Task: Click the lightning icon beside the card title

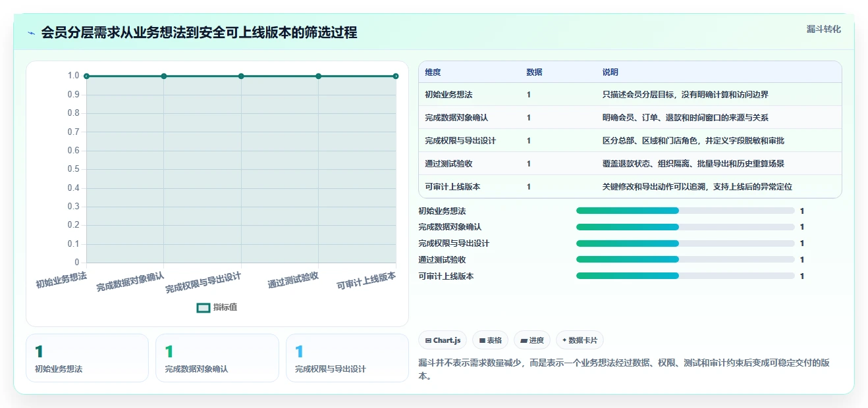Action: pyautogui.click(x=32, y=33)
